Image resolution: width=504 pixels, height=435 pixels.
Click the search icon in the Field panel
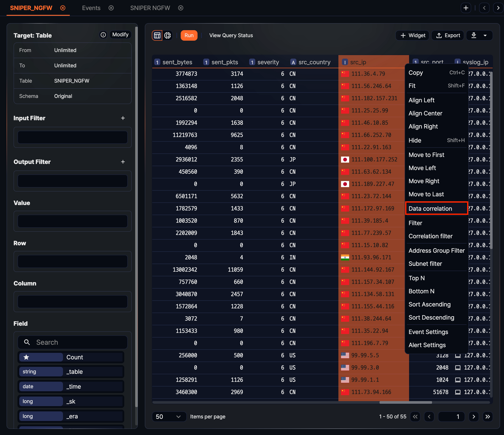(27, 342)
